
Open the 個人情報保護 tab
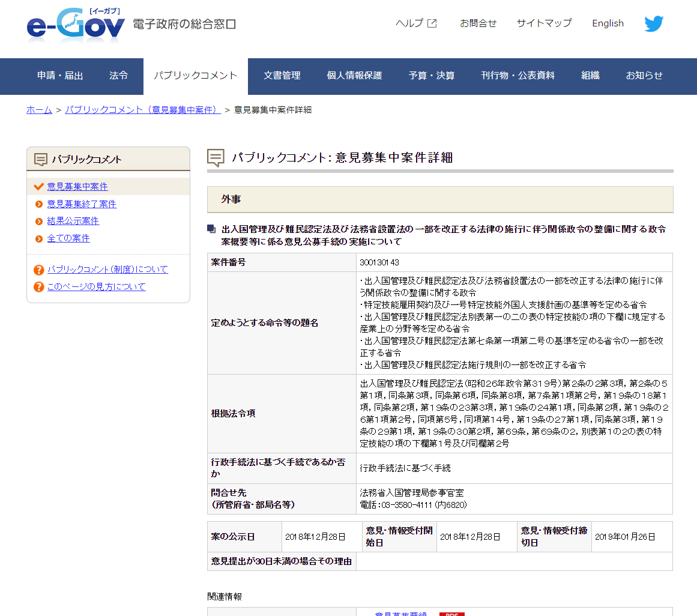(354, 76)
